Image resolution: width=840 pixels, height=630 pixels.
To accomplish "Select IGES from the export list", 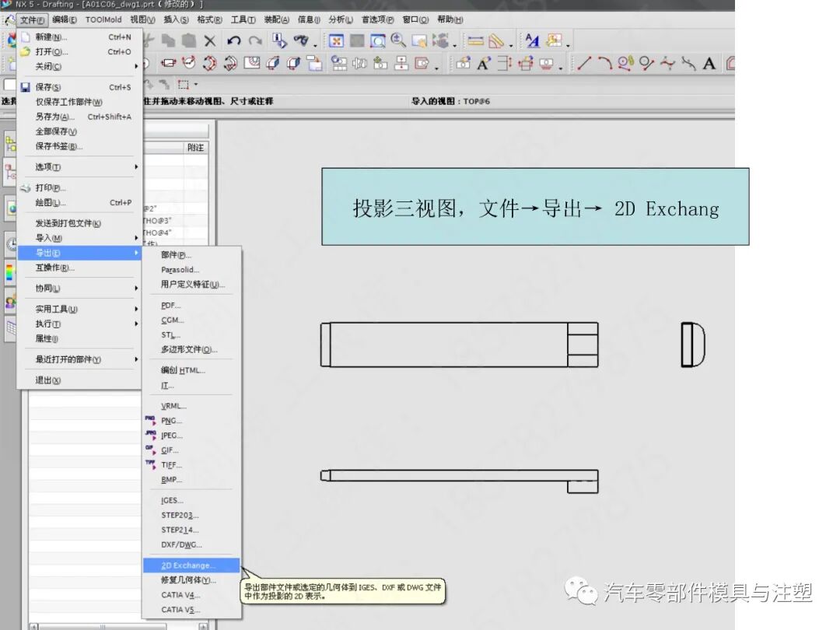I will pos(171,500).
